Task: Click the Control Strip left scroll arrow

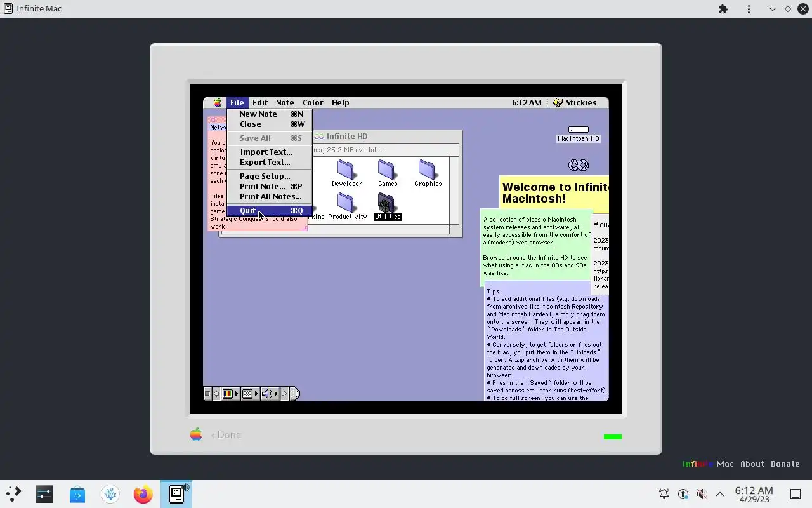Action: [x=216, y=394]
